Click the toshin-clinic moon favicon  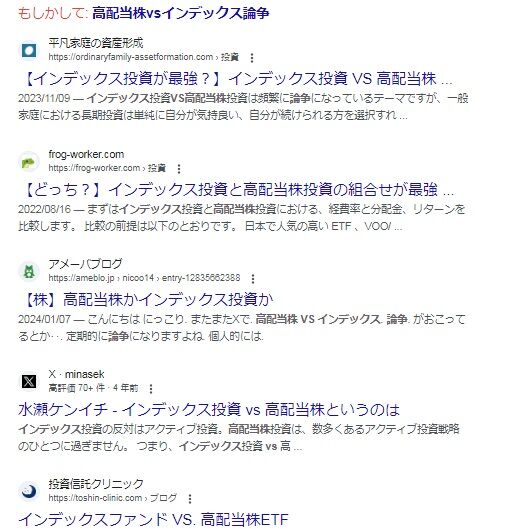pyautogui.click(x=29, y=492)
